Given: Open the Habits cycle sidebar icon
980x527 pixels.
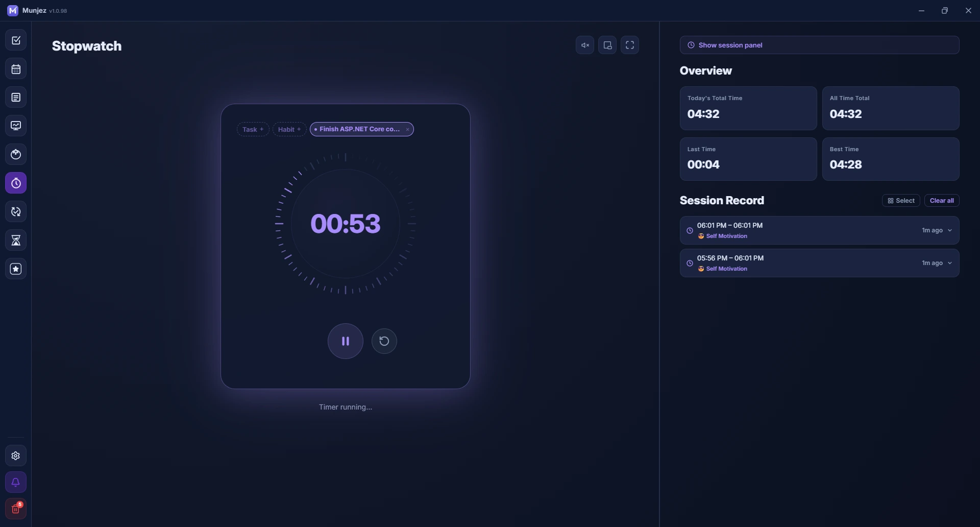Looking at the screenshot, I should click(16, 211).
